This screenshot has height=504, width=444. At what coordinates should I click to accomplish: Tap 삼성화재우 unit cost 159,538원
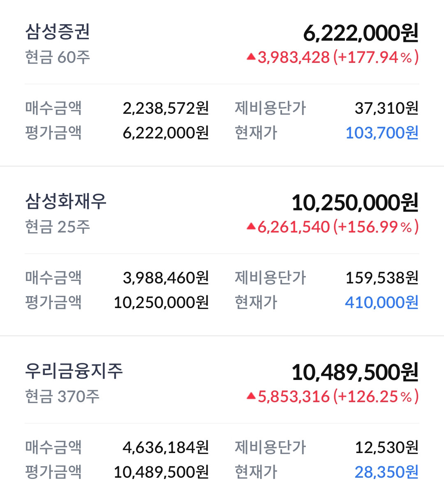[382, 278]
